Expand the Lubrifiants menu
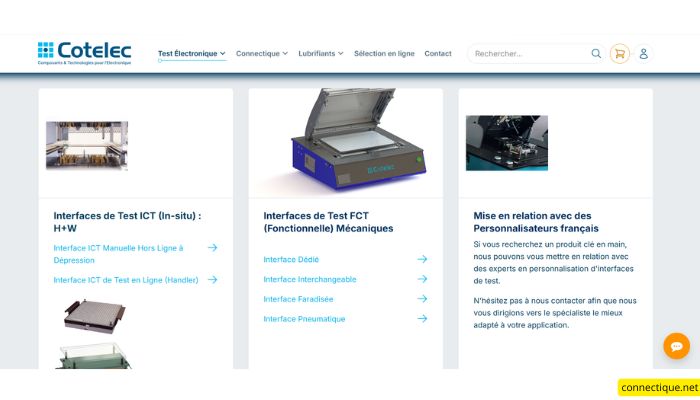The height and width of the screenshot is (400, 700). tap(321, 54)
